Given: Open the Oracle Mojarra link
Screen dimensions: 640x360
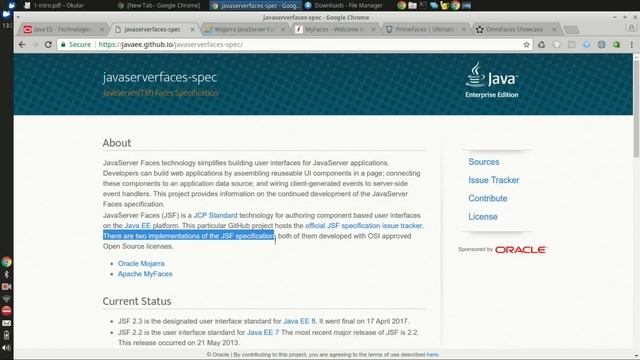Looking at the screenshot, I should (x=141, y=264).
